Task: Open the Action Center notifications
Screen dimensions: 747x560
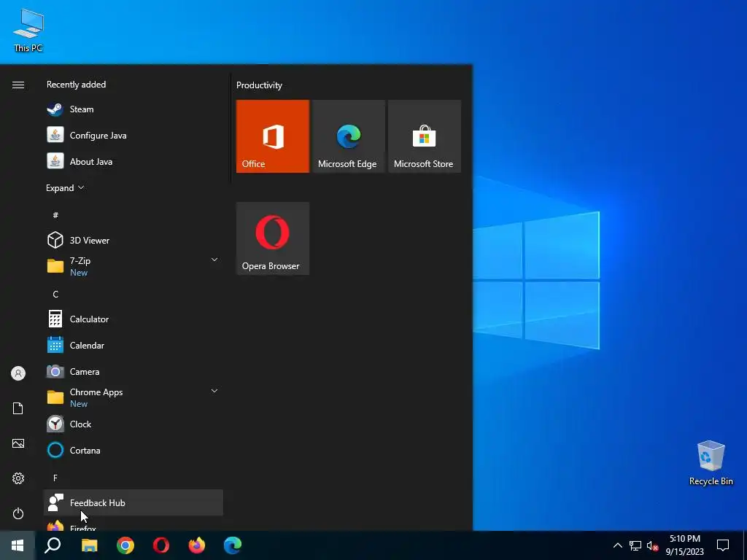Action: coord(723,545)
